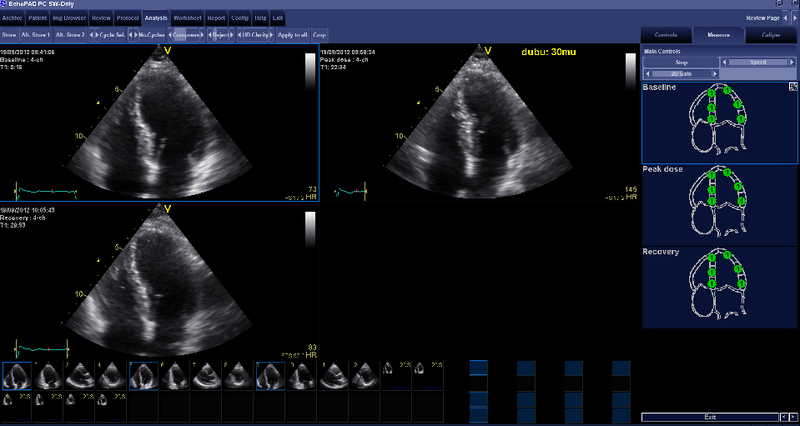Switch to the Img Browser tab

coord(70,18)
